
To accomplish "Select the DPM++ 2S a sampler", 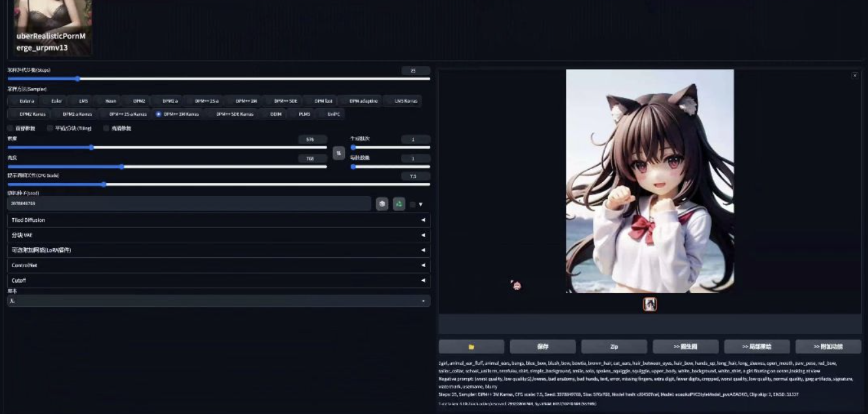I will coord(204,101).
